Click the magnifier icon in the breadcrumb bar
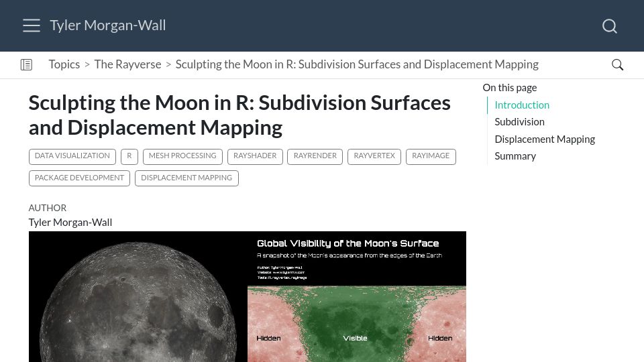This screenshot has height=362, width=644. click(x=617, y=64)
